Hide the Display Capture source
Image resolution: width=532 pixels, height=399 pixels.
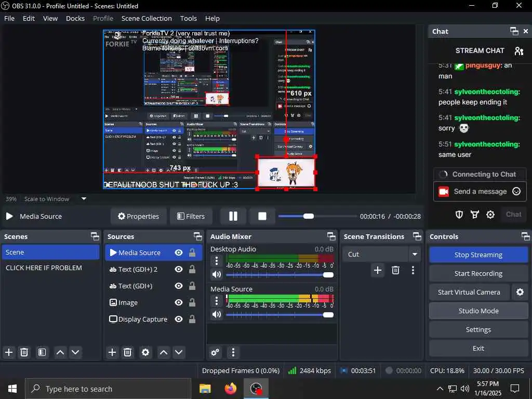click(x=179, y=319)
